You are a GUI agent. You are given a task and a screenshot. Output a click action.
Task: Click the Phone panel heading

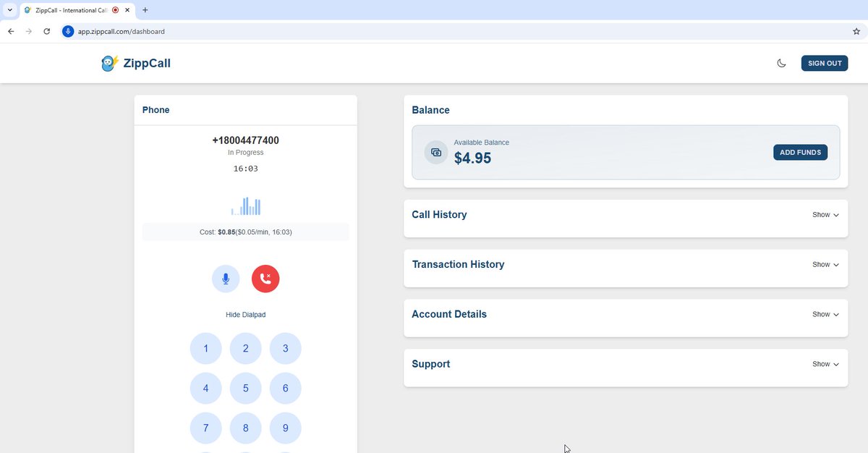[156, 110]
